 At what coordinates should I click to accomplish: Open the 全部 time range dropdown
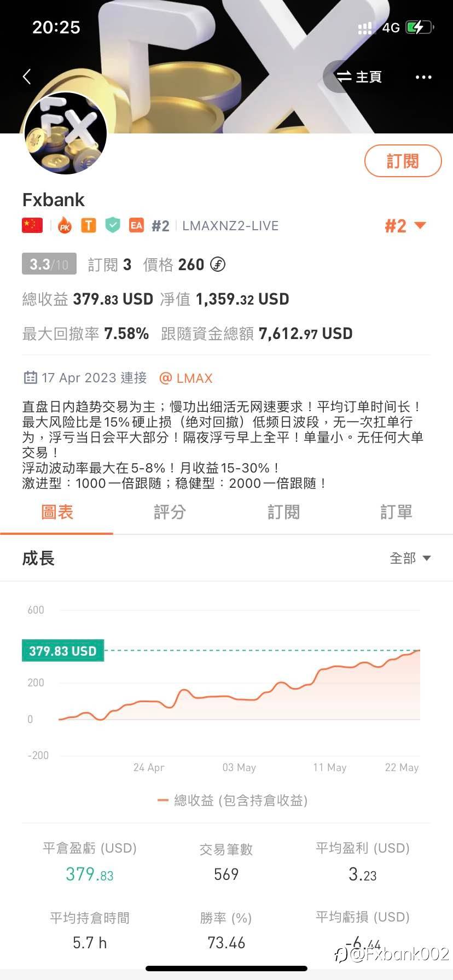pos(410,558)
